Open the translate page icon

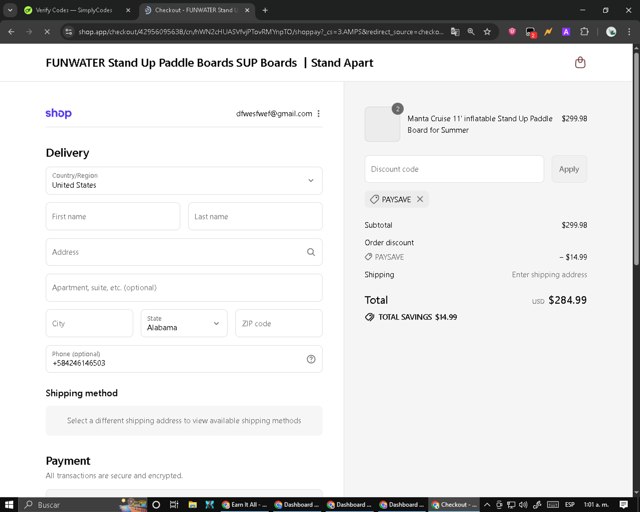455,31
